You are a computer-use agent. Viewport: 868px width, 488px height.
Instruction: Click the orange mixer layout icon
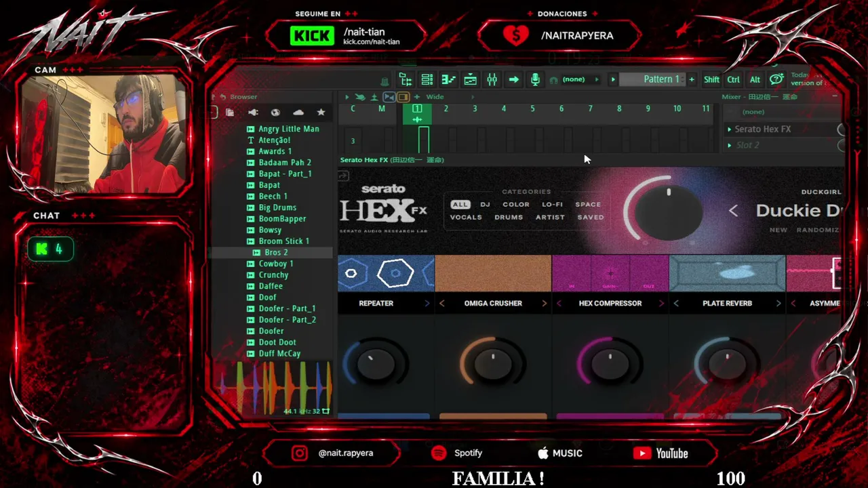(x=403, y=97)
